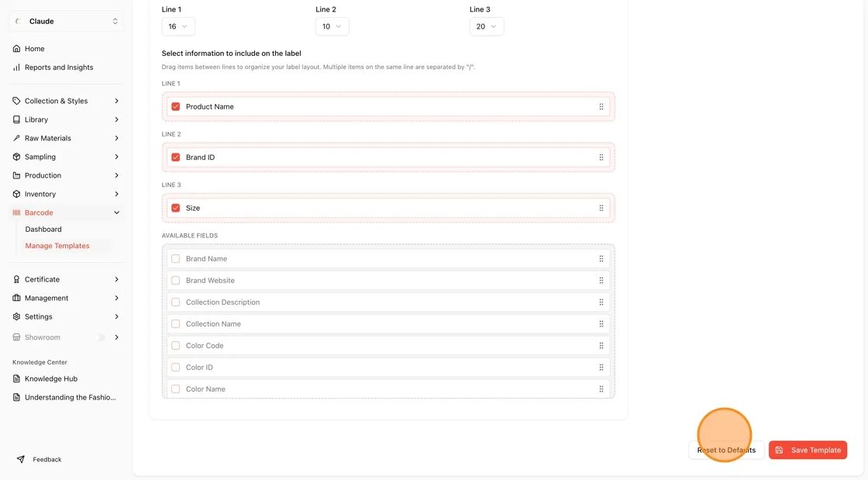Click the Knowledge Hub document icon
868x480 pixels.
[16, 378]
